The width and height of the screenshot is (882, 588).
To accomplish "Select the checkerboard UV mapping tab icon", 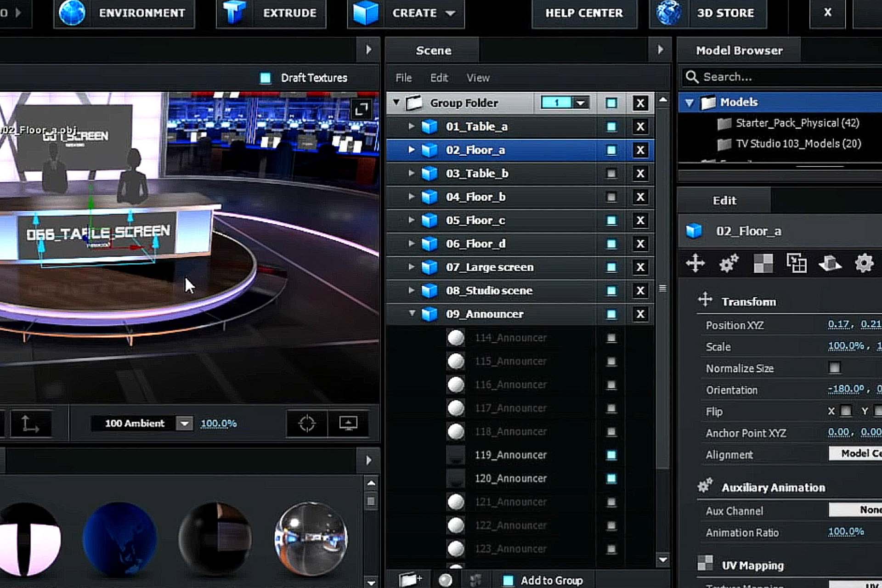I will 763,264.
